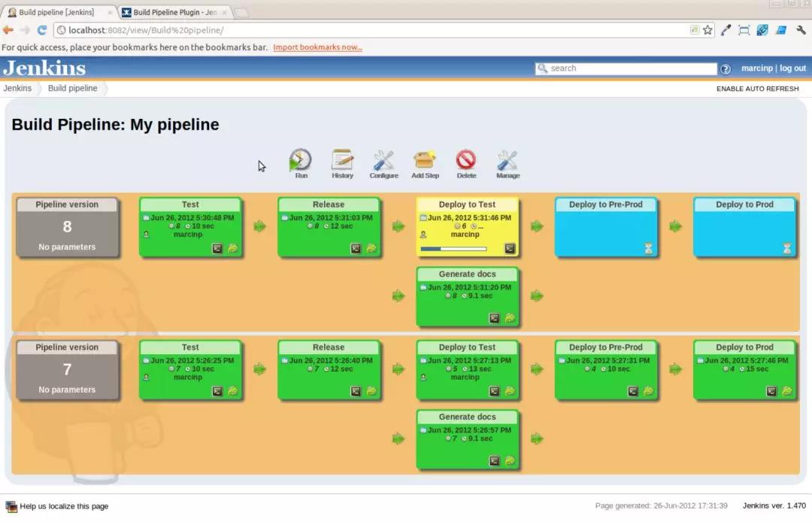812x522 pixels.
Task: Click version 7 Deploy to Pre-Prod title
Action: [x=606, y=347]
